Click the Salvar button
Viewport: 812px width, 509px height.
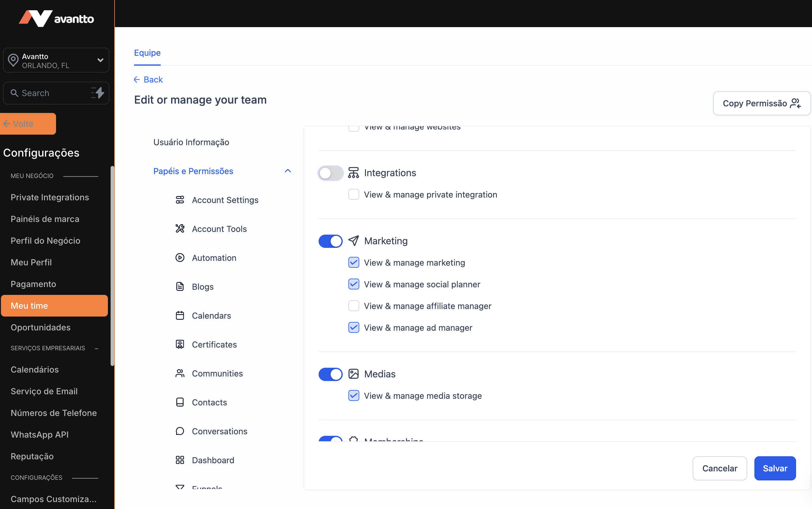775,468
